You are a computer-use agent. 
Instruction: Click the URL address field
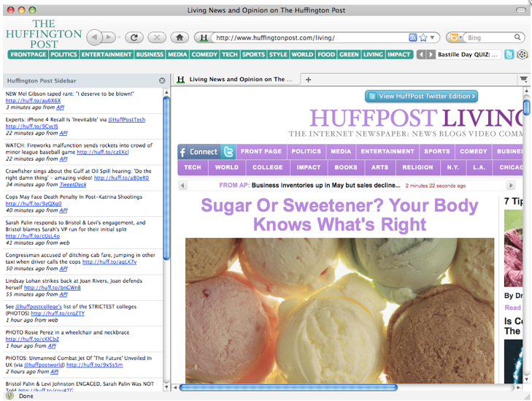point(310,38)
